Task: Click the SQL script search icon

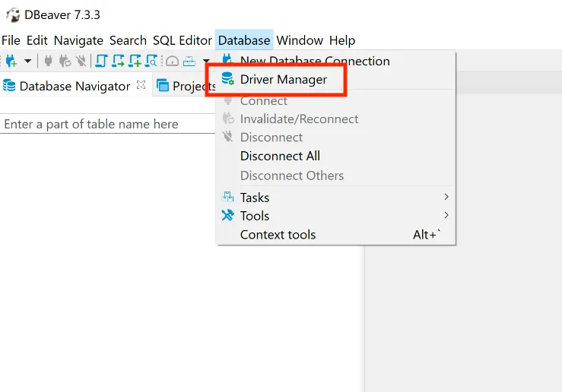Action: (x=151, y=62)
